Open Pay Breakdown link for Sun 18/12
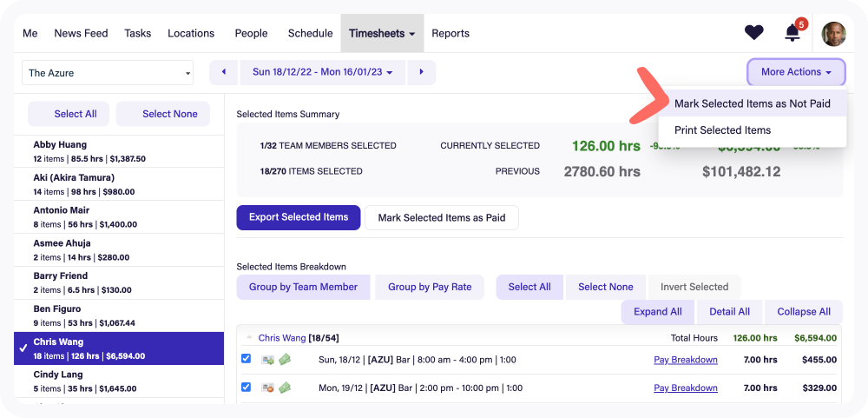The height and width of the screenshot is (418, 868). tap(685, 360)
